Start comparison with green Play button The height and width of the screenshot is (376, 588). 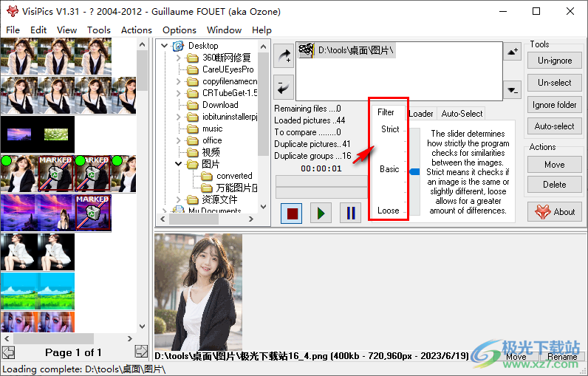[x=321, y=213]
